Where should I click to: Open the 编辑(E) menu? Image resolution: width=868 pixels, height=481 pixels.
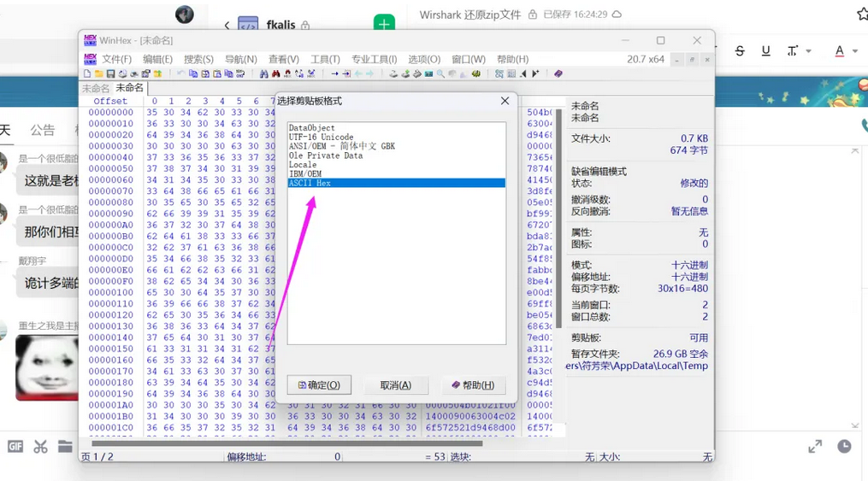pyautogui.click(x=157, y=59)
